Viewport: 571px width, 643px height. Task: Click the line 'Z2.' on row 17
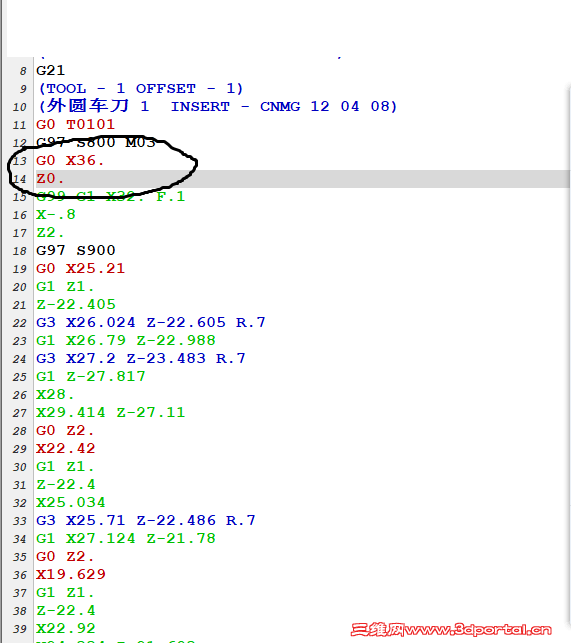point(50,233)
